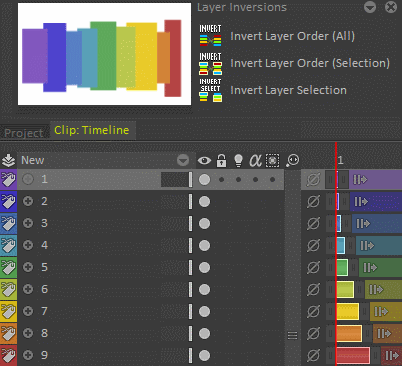Toggle visibility of layer 2
This screenshot has width=402, height=366.
coord(204,202)
